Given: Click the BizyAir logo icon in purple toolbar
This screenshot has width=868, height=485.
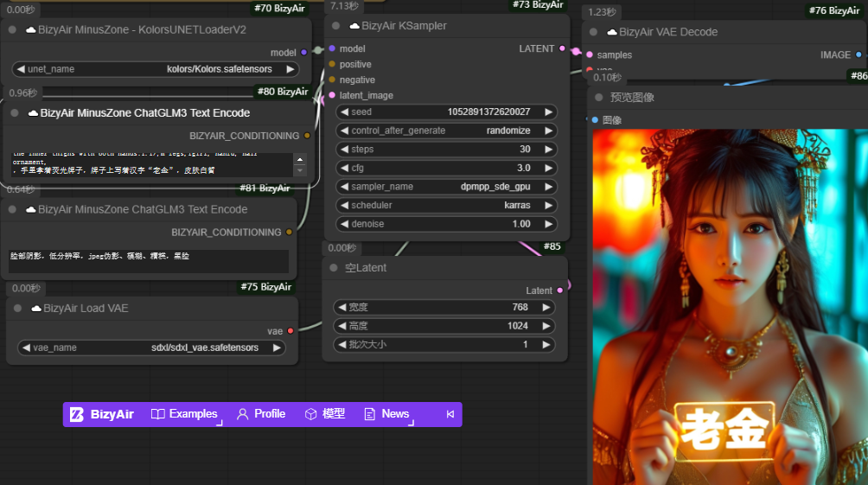Looking at the screenshot, I should (x=77, y=414).
